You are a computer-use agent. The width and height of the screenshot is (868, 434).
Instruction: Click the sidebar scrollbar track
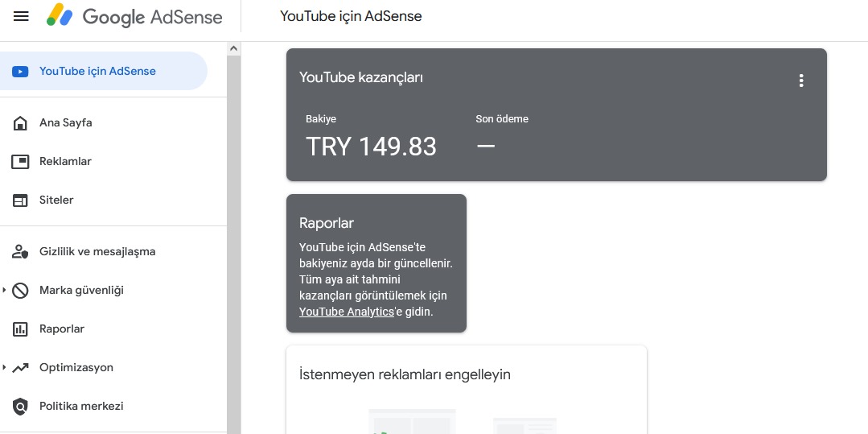click(233, 244)
